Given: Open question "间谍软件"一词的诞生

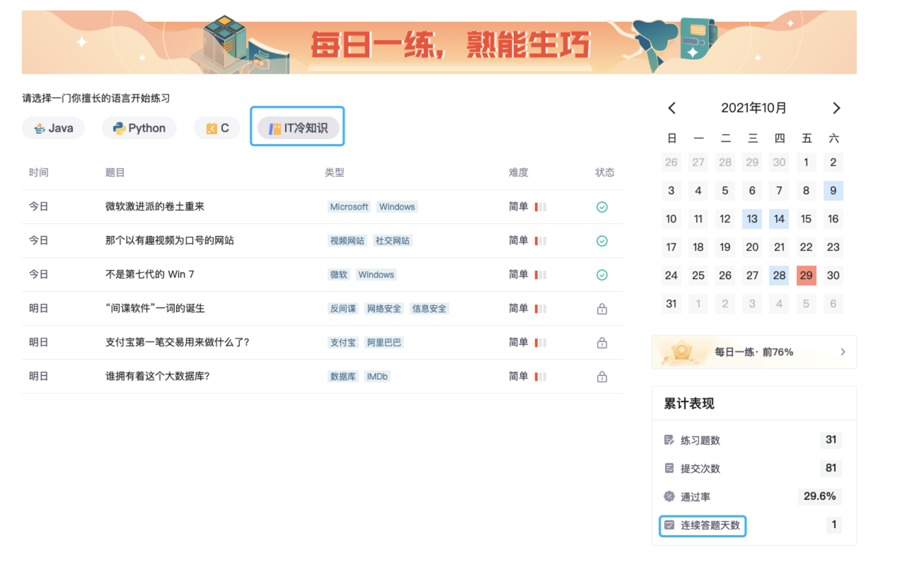Looking at the screenshot, I should pos(155,308).
